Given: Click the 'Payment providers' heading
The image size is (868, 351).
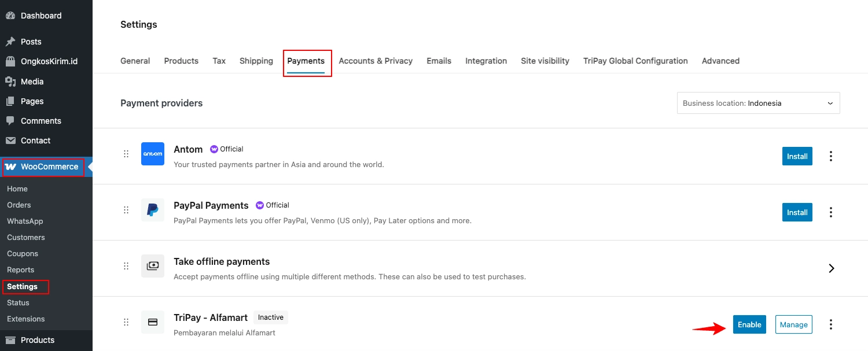Looking at the screenshot, I should [x=161, y=103].
